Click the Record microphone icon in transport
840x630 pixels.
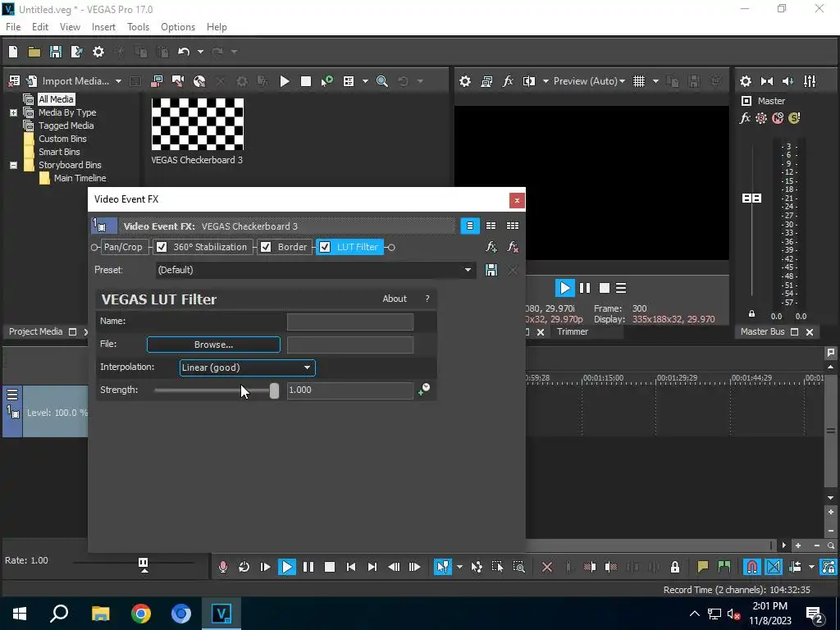tap(223, 567)
